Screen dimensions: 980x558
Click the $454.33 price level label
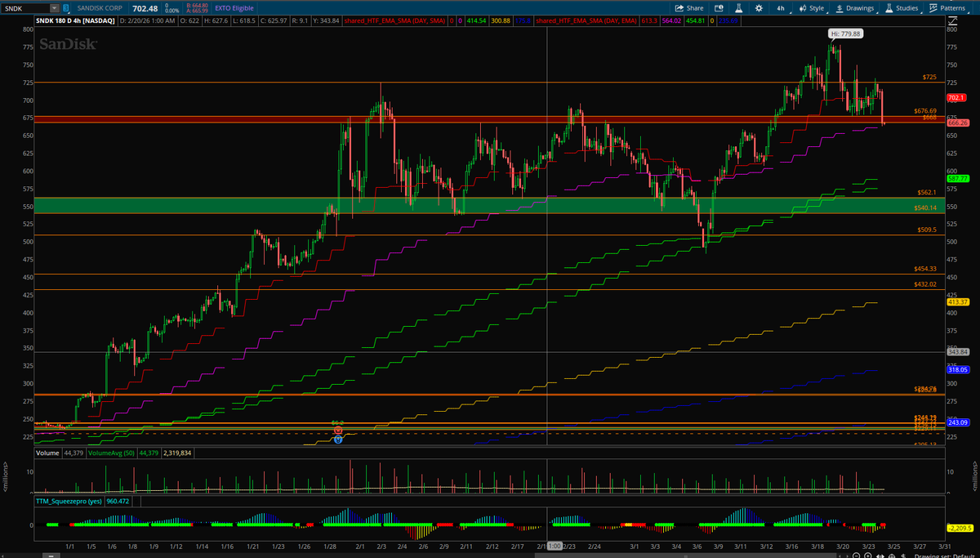(x=924, y=269)
